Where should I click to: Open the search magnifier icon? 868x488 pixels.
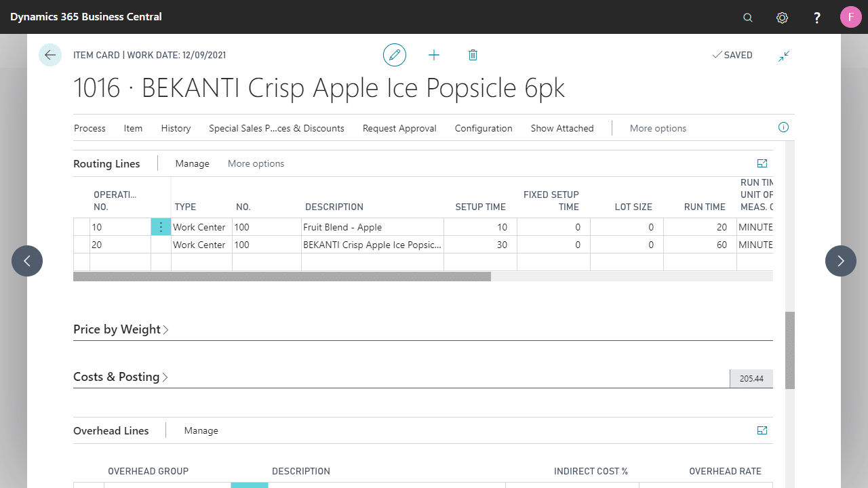coord(748,18)
